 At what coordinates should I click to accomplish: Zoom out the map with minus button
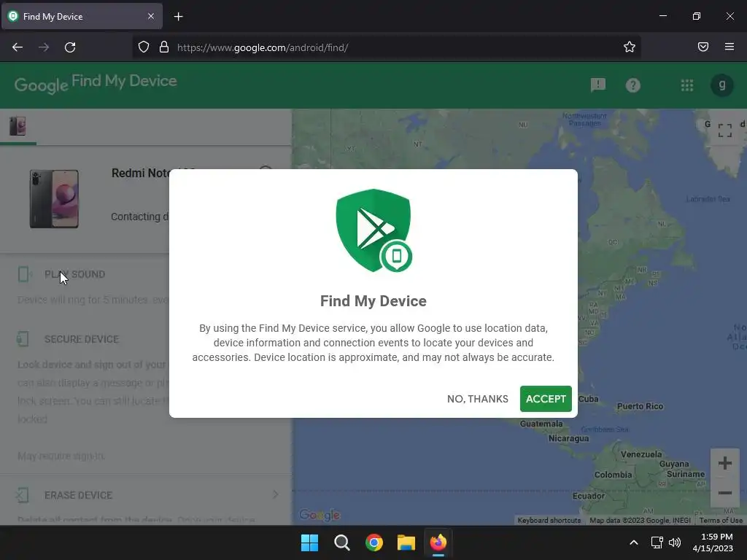tap(724, 493)
